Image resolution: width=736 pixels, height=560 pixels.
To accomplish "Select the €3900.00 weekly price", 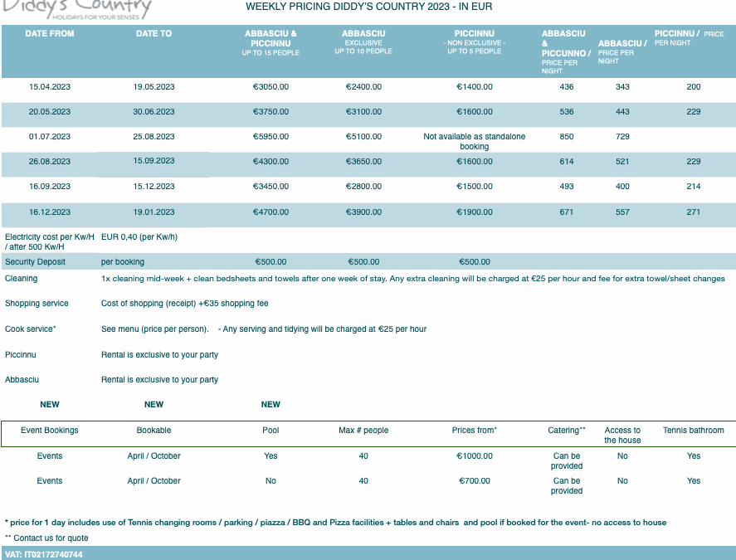I will point(363,212).
